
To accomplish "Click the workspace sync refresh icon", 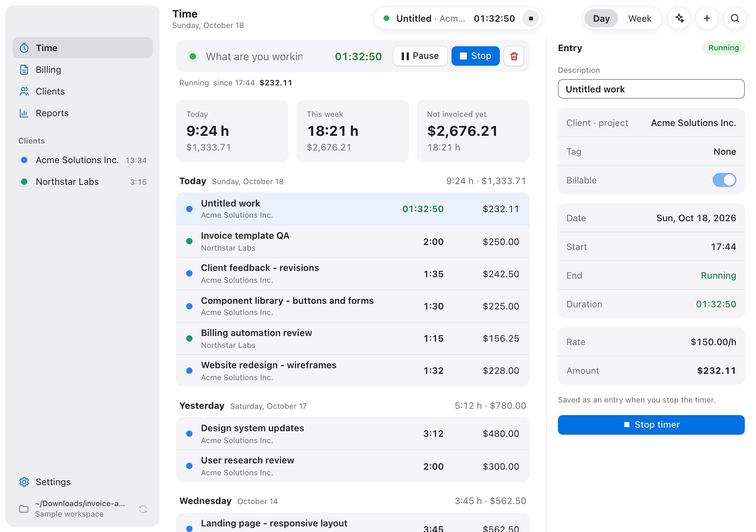I will pyautogui.click(x=143, y=509).
